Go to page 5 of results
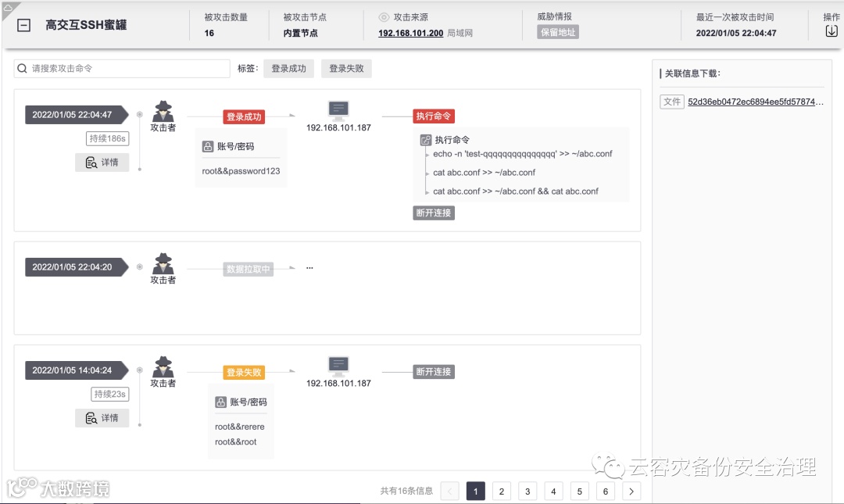The height and width of the screenshot is (504, 844). coord(579,491)
